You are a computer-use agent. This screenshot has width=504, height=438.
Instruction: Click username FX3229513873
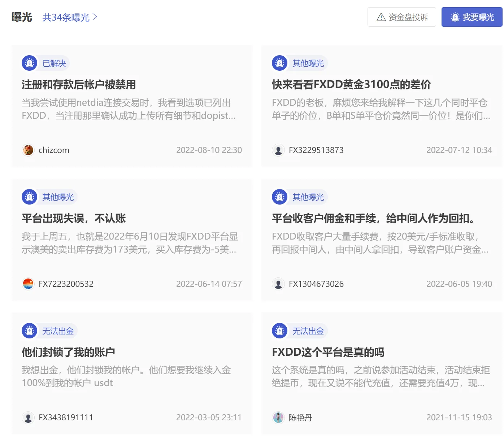pyautogui.click(x=316, y=150)
